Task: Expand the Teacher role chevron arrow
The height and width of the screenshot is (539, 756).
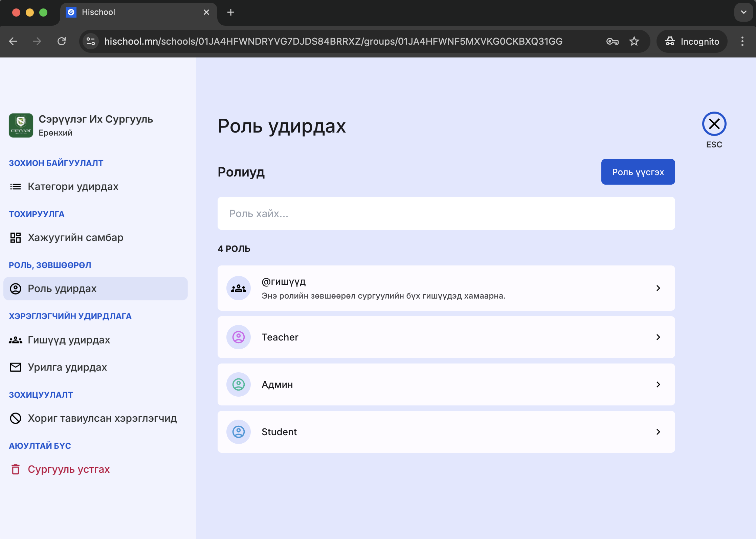Action: (x=658, y=337)
